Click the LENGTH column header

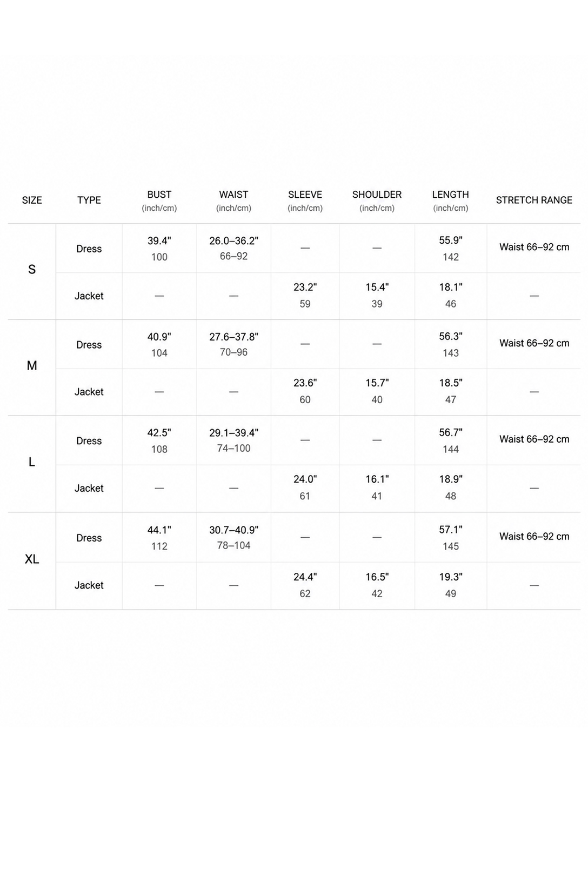point(451,201)
